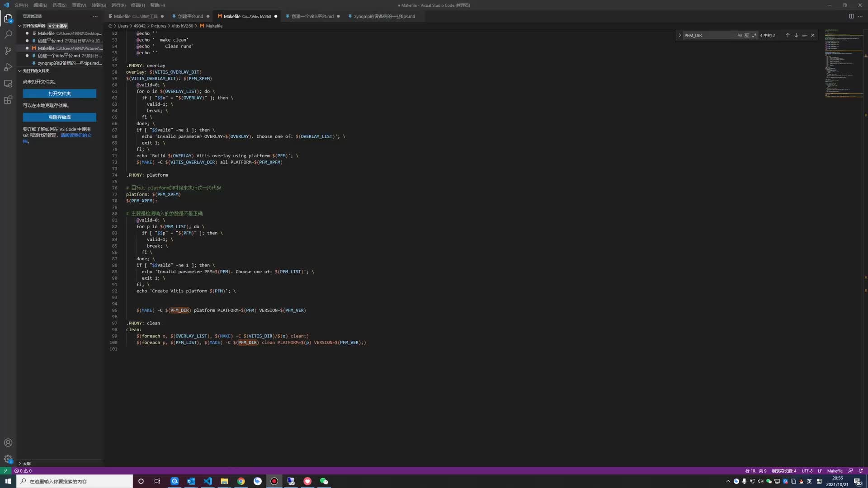Open remote window indicator in status bar
This screenshot has height=488, width=868.
[5, 471]
